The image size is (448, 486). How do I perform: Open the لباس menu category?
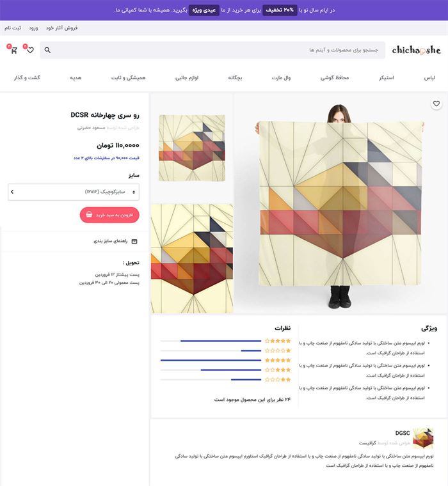click(429, 78)
